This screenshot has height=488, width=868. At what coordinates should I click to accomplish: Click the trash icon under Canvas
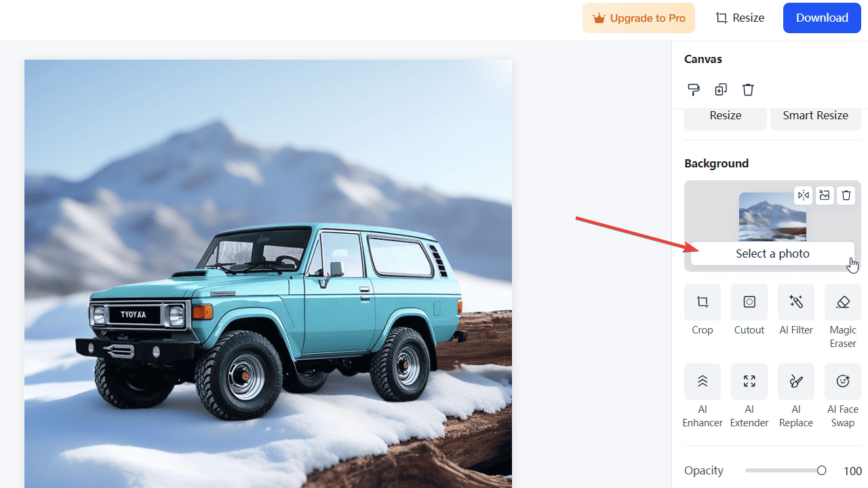[748, 89]
